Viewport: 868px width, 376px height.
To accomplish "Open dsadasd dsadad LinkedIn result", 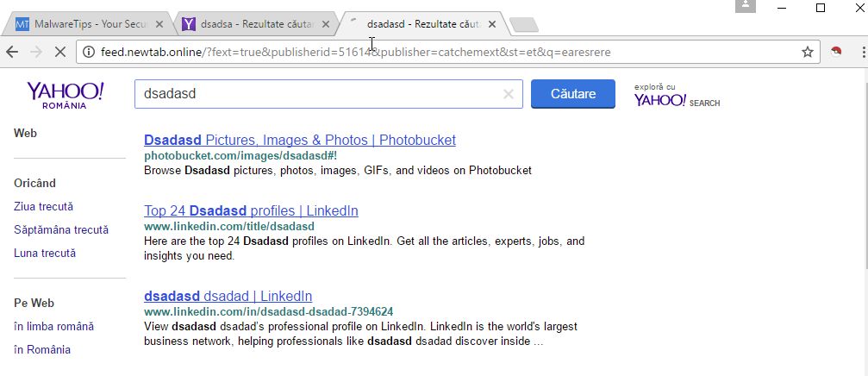I will click(x=228, y=296).
